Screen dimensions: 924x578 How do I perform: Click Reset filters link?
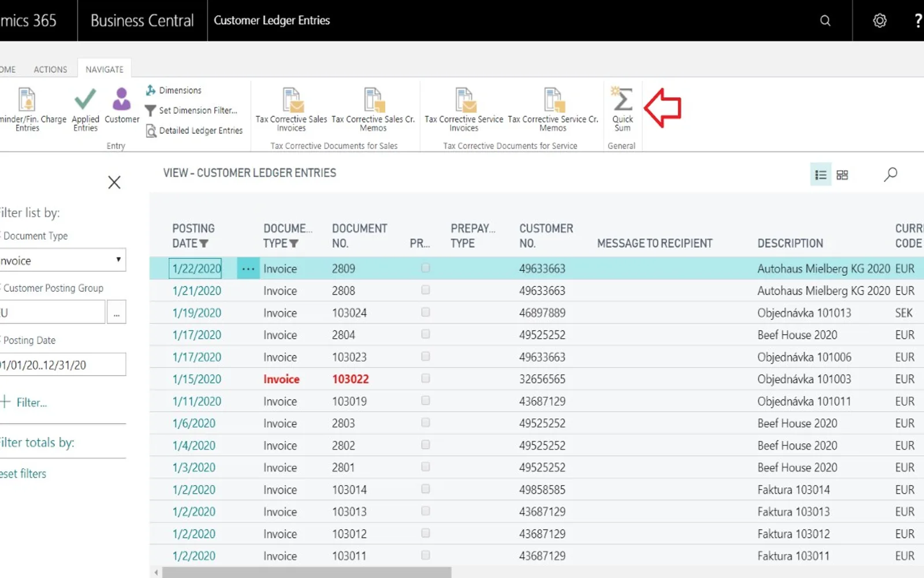tap(23, 474)
